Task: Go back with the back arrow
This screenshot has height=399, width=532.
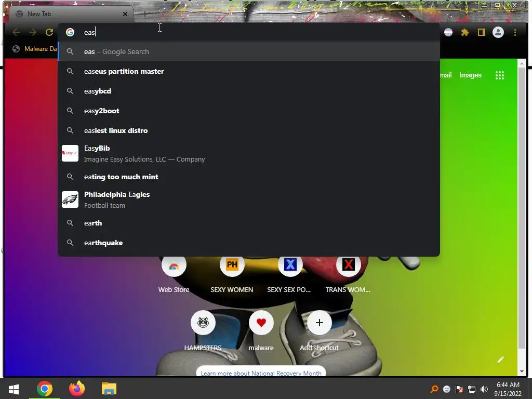Action: tap(16, 32)
